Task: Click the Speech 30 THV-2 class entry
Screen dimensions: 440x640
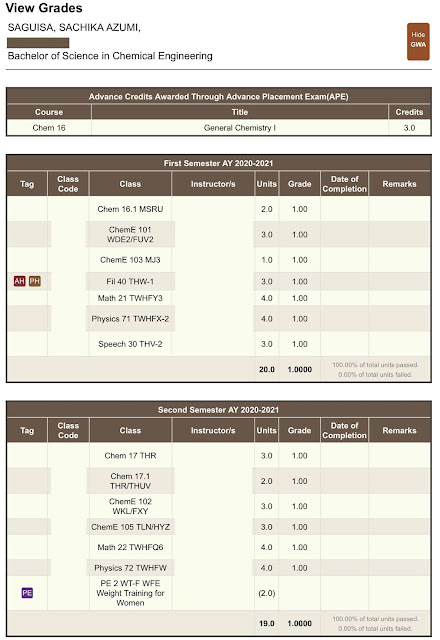Action: coord(130,344)
